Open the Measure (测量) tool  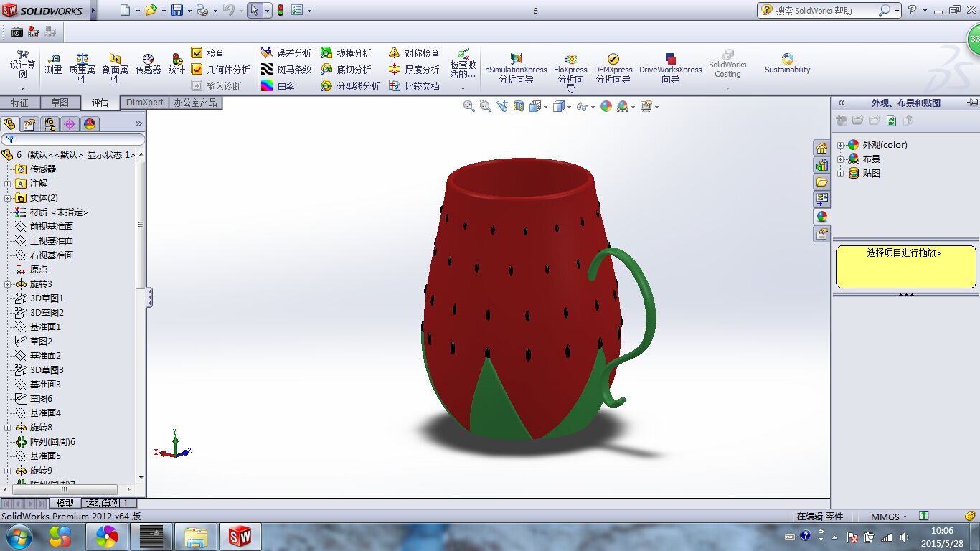pos(53,64)
